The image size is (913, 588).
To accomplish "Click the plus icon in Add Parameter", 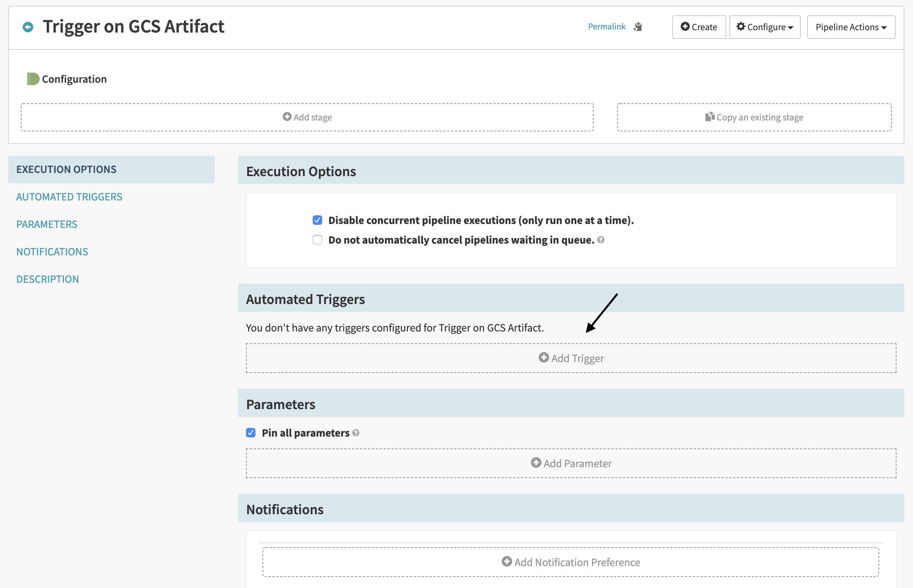I will tap(536, 463).
